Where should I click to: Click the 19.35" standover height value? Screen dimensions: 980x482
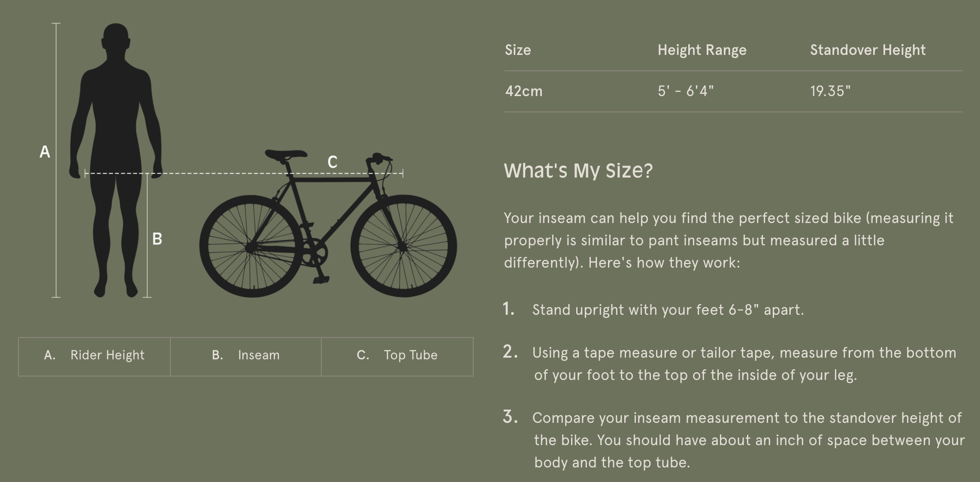tap(830, 91)
